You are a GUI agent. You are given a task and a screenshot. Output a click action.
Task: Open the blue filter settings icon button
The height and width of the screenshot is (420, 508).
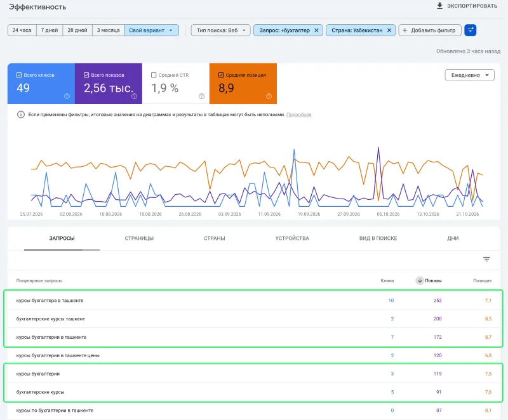[x=470, y=30]
